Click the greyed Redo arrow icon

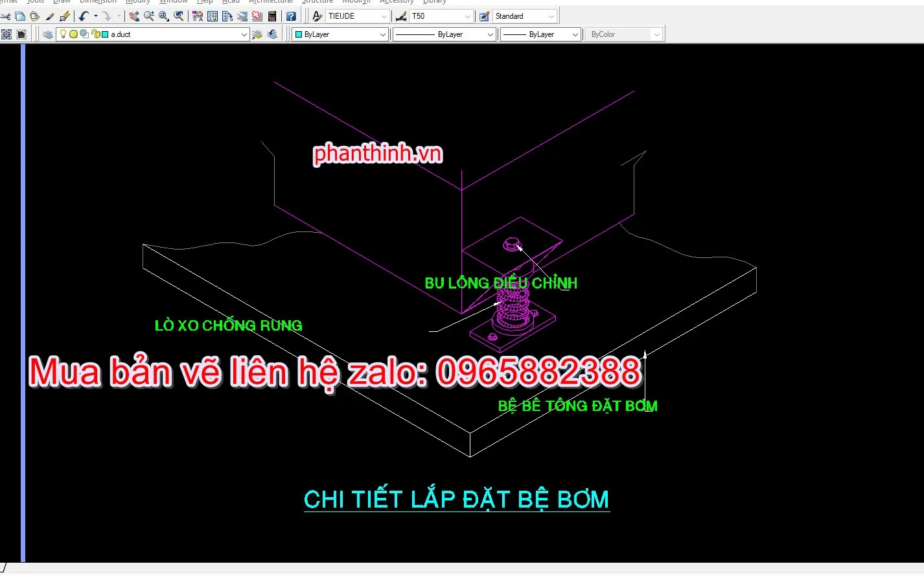(107, 16)
